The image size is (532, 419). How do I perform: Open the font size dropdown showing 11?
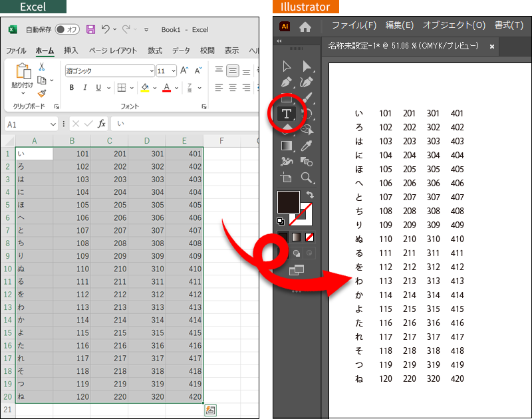tap(174, 71)
